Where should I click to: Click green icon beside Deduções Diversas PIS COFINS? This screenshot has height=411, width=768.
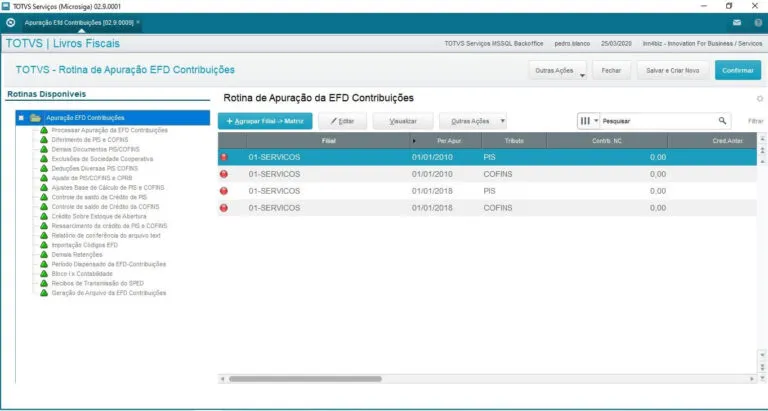44,169
